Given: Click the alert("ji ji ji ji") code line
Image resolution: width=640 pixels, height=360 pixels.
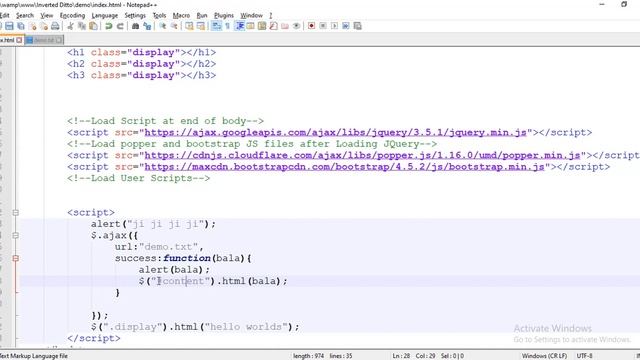Looking at the screenshot, I should 153,224.
